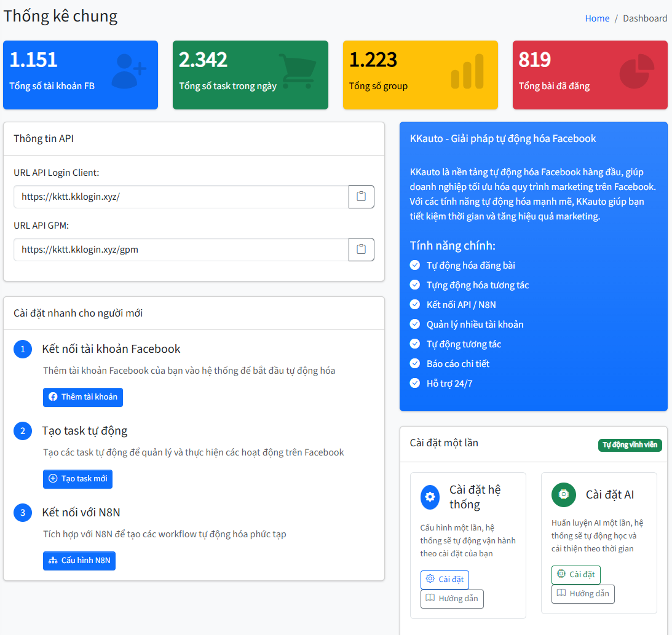The height and width of the screenshot is (635, 672).
Task: Click Cài đặt nhanh cho người mới header
Action: pos(78,314)
